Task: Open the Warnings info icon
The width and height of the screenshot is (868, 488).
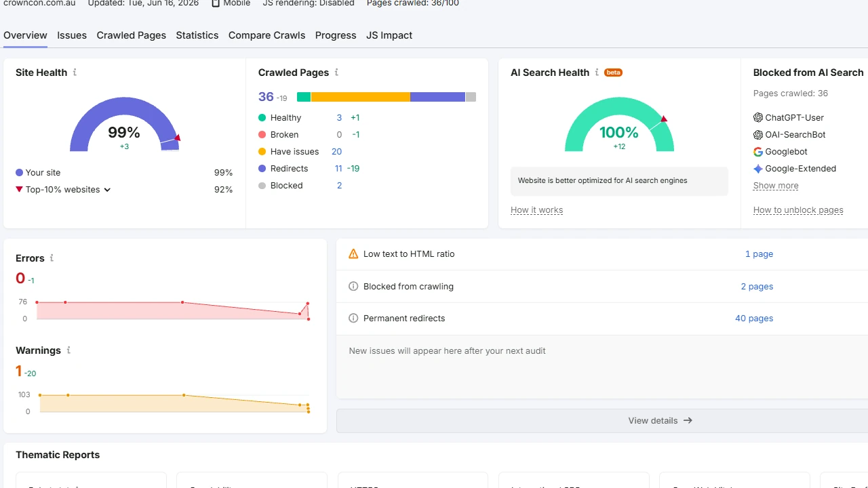Action: click(68, 350)
